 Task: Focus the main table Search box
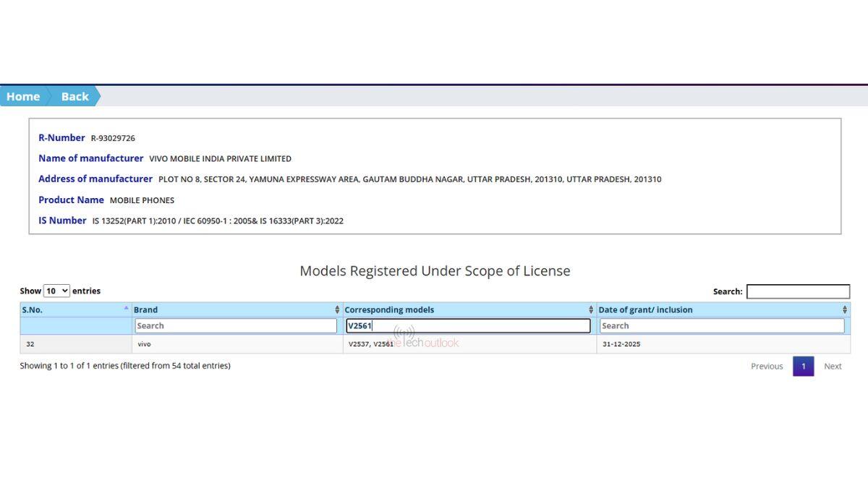pyautogui.click(x=798, y=291)
